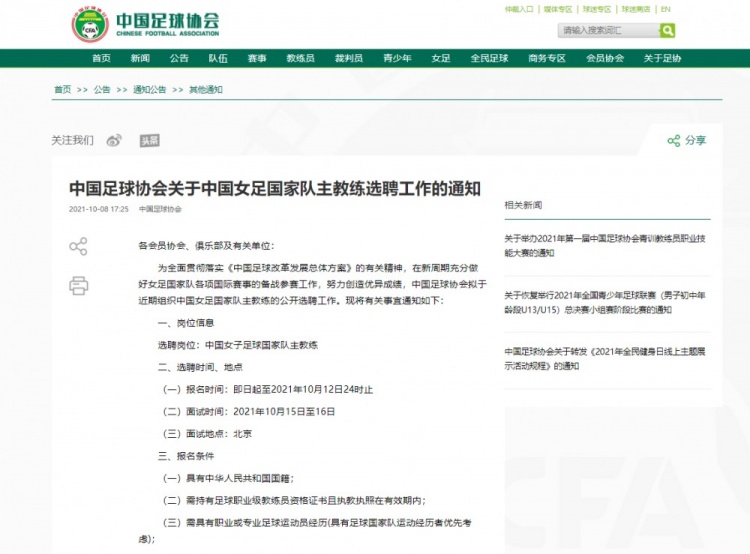This screenshot has height=554, width=750.
Task: Go to 关于足协 menu item
Action: (x=662, y=59)
